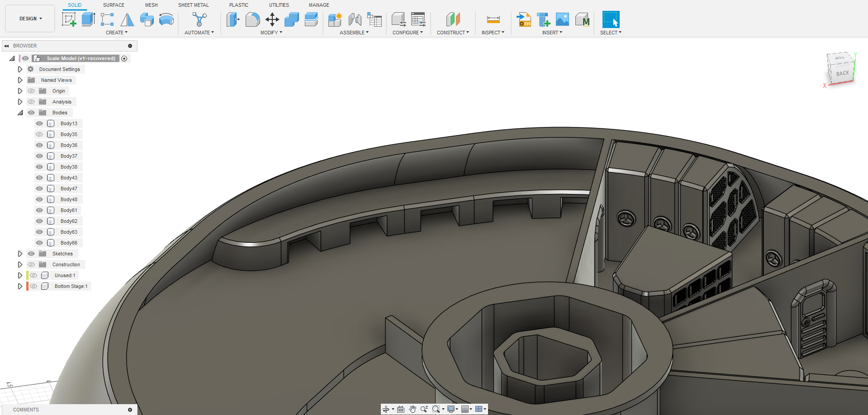The height and width of the screenshot is (415, 868).
Task: Click the Automated Modeling icon
Action: [x=199, y=19]
